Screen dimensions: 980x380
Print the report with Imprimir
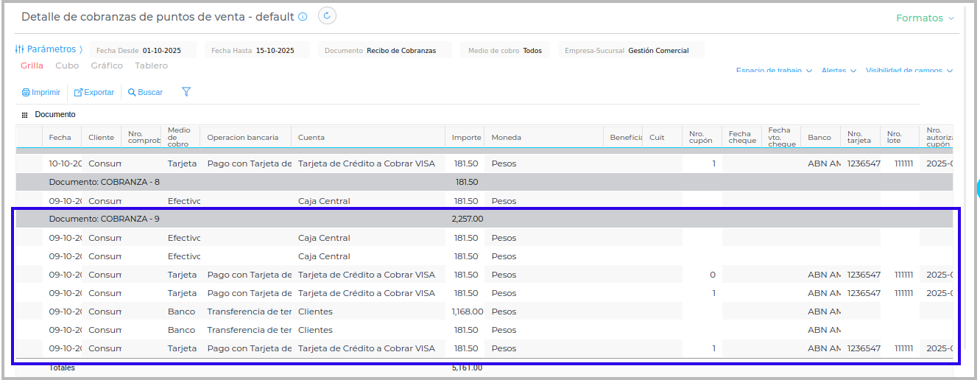(41, 93)
